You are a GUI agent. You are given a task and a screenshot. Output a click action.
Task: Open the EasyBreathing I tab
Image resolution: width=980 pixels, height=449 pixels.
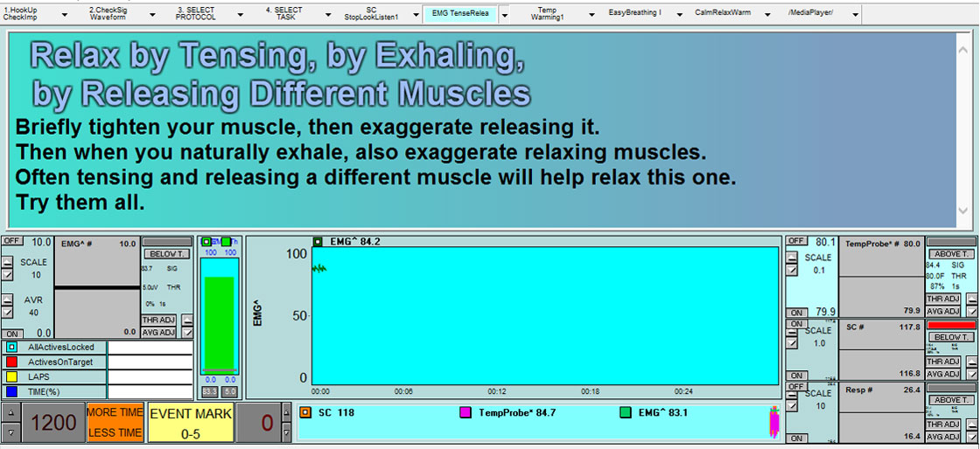pos(634,14)
